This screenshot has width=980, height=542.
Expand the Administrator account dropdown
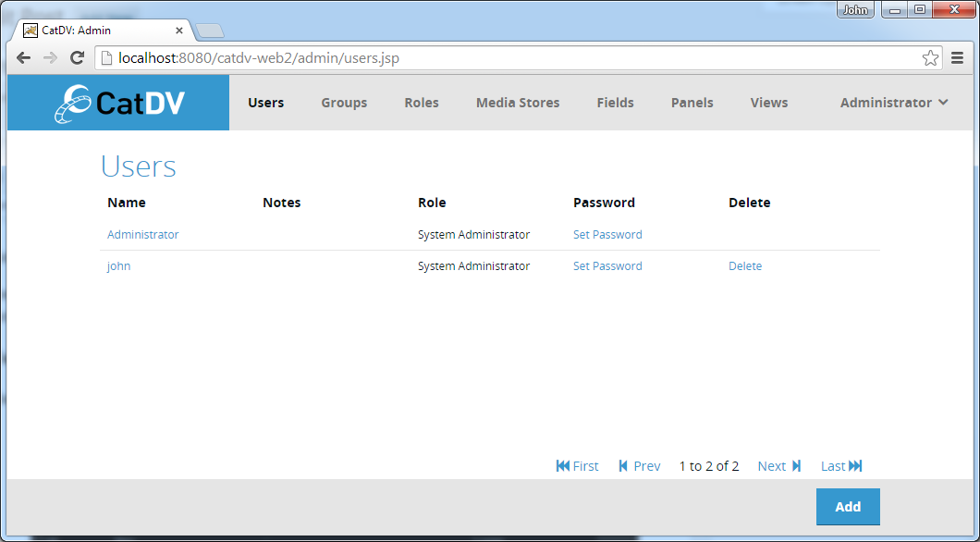click(894, 103)
